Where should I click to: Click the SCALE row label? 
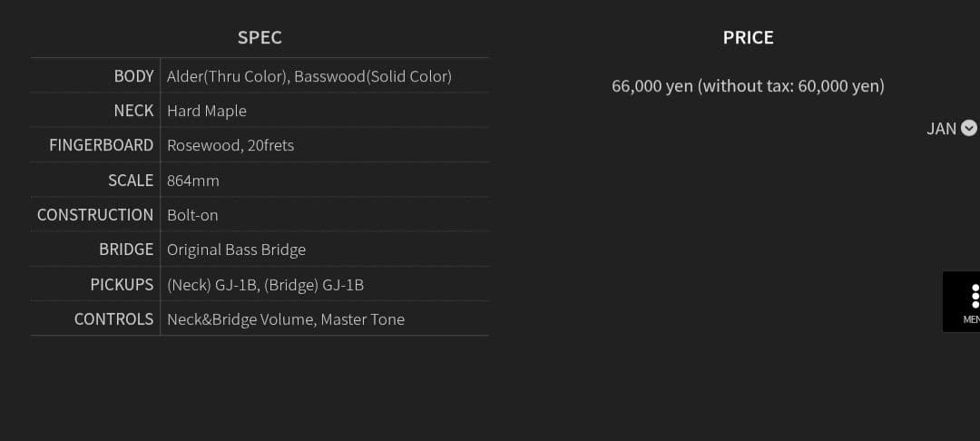[x=131, y=181]
